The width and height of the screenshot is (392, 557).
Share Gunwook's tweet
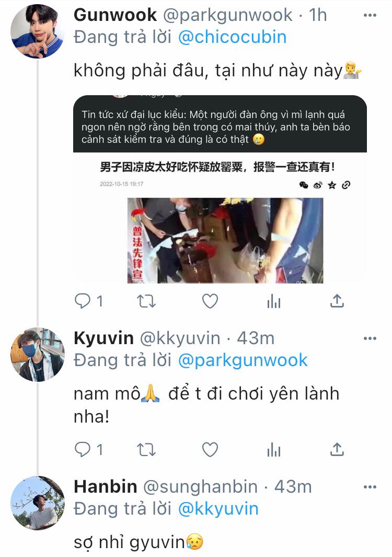(x=337, y=301)
